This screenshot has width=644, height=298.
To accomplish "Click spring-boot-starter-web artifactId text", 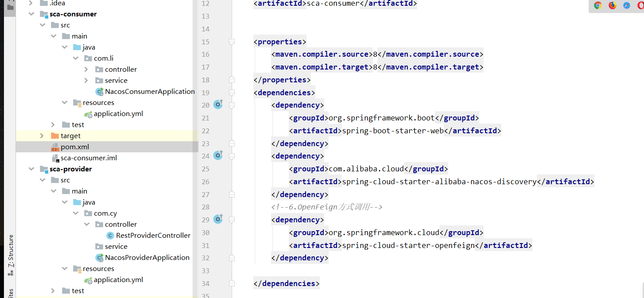I will pos(393,131).
